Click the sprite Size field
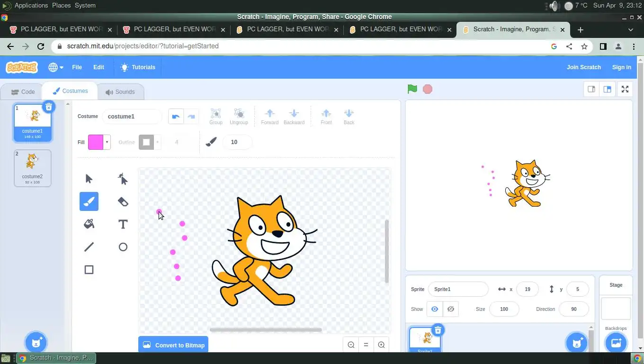This screenshot has width=644, height=364. (504, 309)
